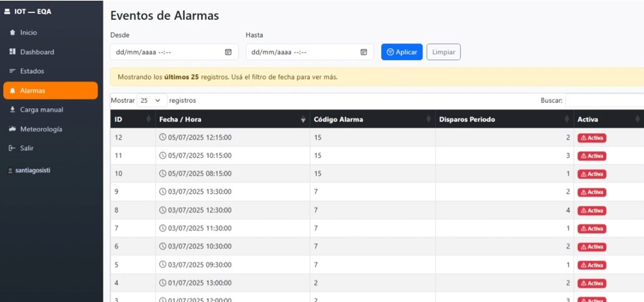This screenshot has height=302, width=644.
Task: Click Activa badge in row ID 5
Action: pyautogui.click(x=592, y=265)
